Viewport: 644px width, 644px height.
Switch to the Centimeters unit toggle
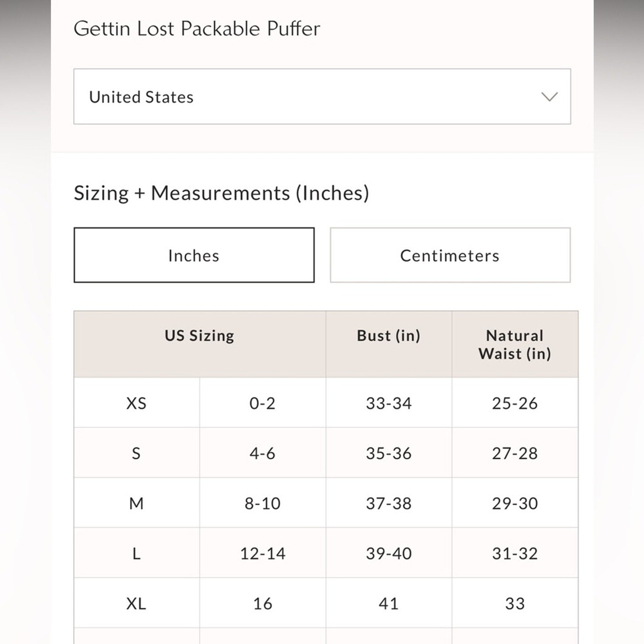click(x=450, y=255)
